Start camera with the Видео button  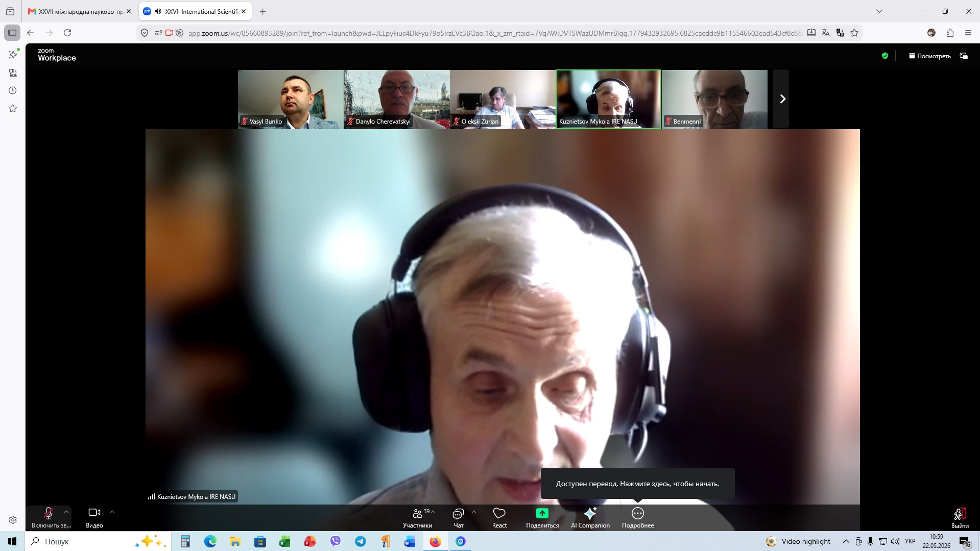tap(94, 517)
